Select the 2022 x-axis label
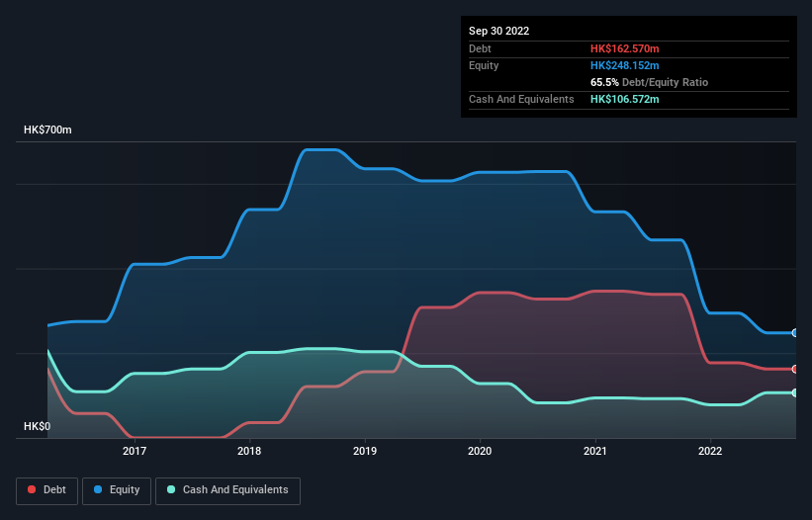 (710, 451)
